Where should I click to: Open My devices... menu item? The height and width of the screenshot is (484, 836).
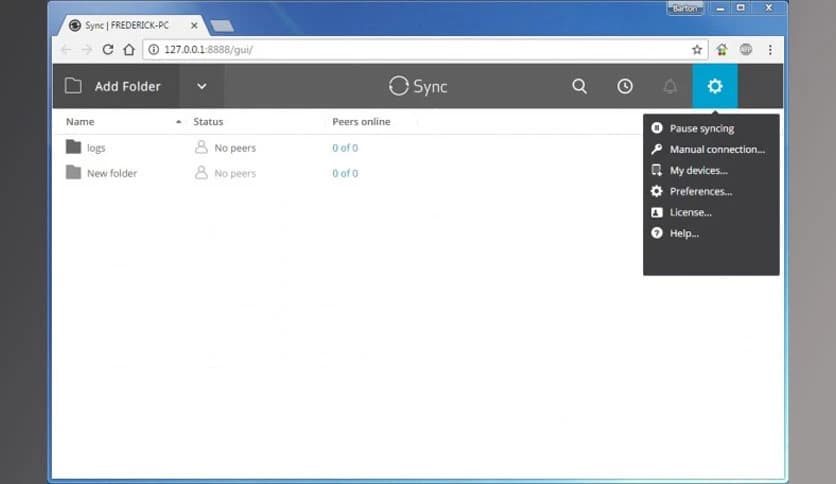(711, 170)
